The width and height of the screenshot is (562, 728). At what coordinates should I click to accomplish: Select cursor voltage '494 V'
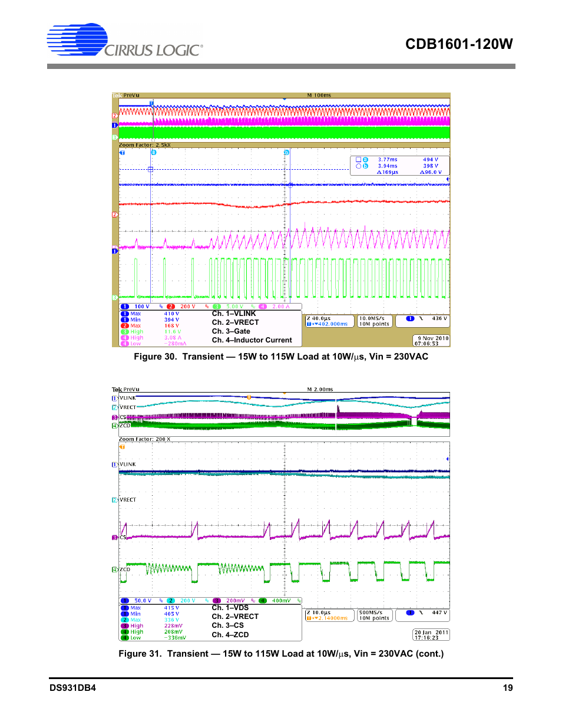pos(431,160)
